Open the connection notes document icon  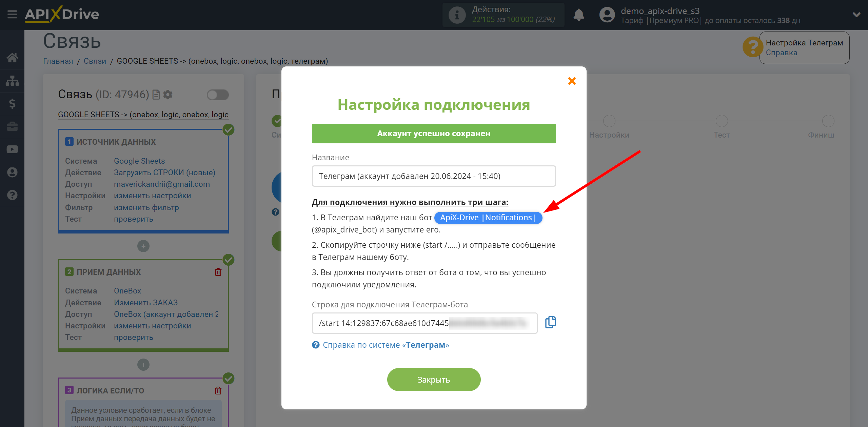click(156, 95)
